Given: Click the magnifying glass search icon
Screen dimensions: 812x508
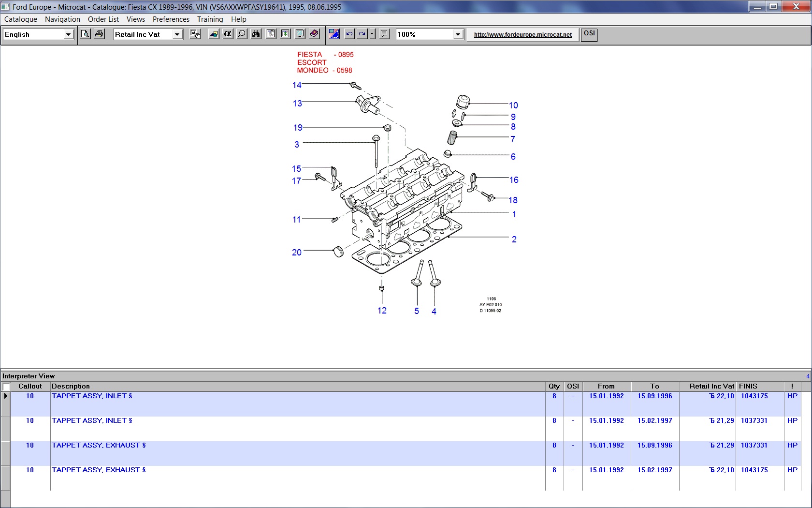Looking at the screenshot, I should (x=242, y=34).
